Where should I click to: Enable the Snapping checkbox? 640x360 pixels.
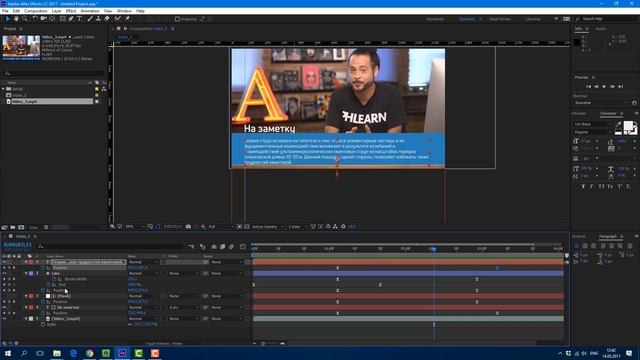177,19
